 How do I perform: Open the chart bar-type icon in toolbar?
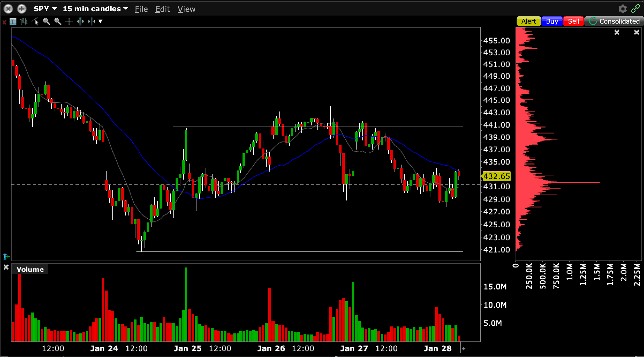[24, 21]
